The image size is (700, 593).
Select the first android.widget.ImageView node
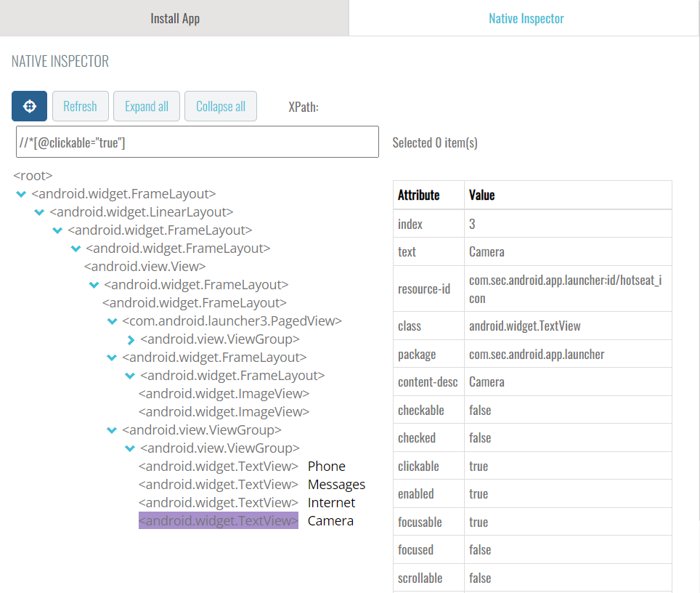224,394
